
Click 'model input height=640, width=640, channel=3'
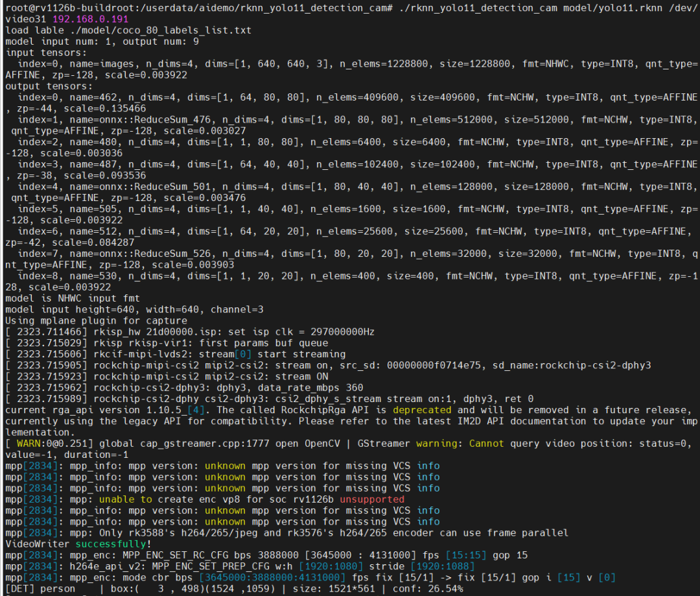click(x=134, y=309)
